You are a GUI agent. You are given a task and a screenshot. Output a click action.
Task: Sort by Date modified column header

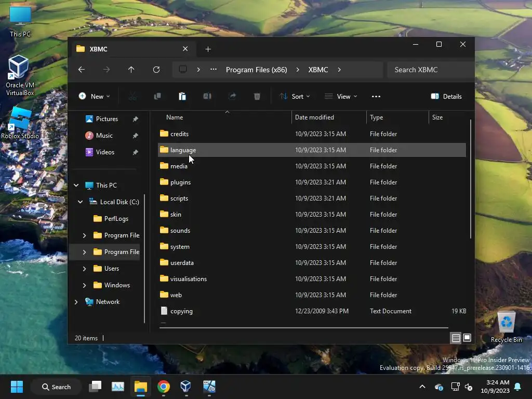329,117
